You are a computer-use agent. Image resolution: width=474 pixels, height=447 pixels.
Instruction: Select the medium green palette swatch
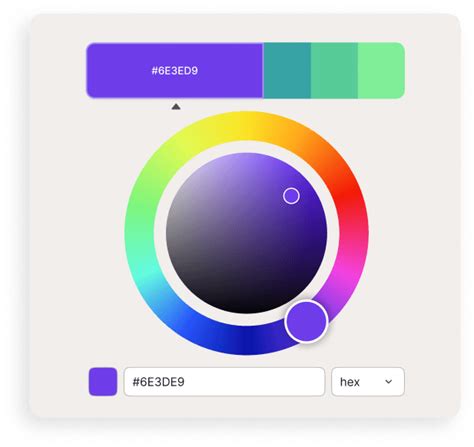(334, 70)
